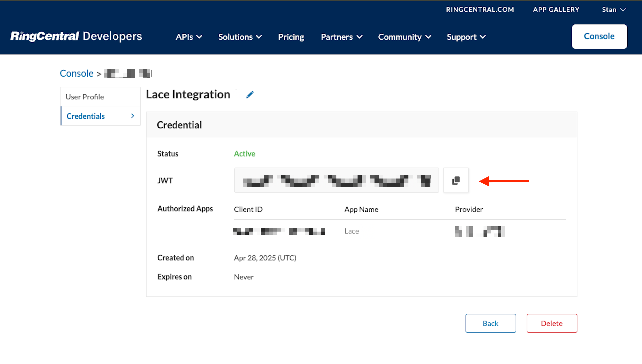Expand the Support dropdown
The image size is (642, 364).
[x=466, y=37]
